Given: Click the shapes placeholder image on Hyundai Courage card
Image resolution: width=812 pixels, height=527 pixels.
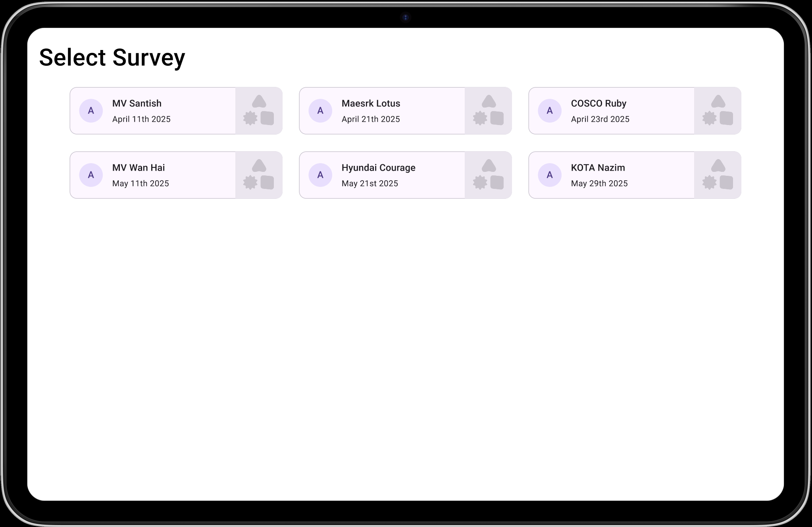Looking at the screenshot, I should coord(488,175).
